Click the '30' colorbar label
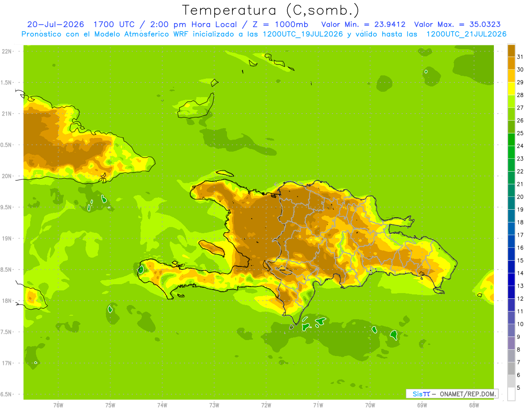532x411 pixels. pyautogui.click(x=520, y=70)
